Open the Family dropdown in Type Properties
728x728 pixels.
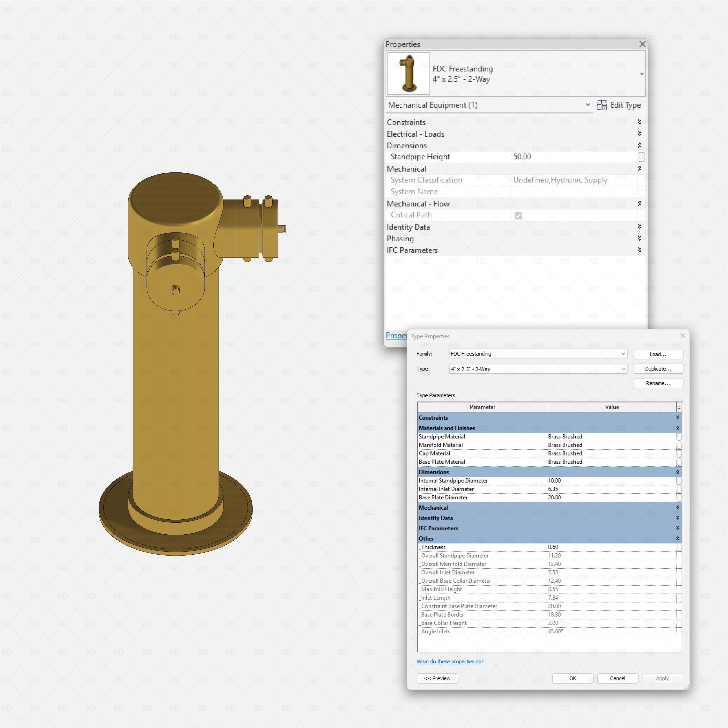point(623,354)
